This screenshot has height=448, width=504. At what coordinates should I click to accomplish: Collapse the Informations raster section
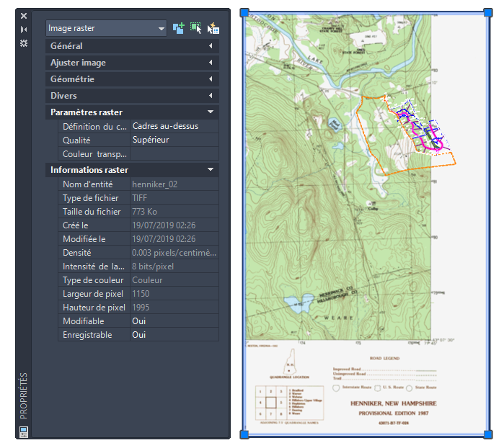[132, 169]
